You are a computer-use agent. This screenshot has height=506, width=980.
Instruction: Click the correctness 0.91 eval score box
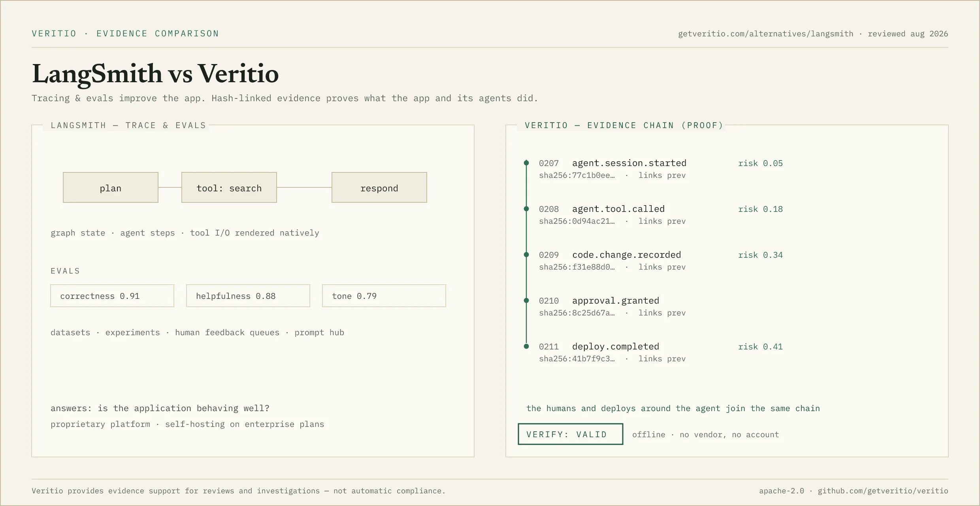[x=112, y=296]
